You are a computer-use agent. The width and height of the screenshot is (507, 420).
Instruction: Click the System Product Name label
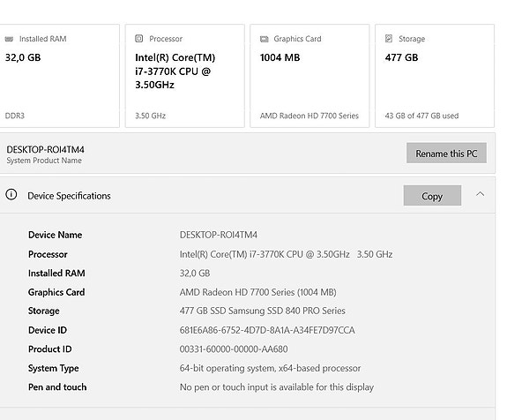pos(44,161)
